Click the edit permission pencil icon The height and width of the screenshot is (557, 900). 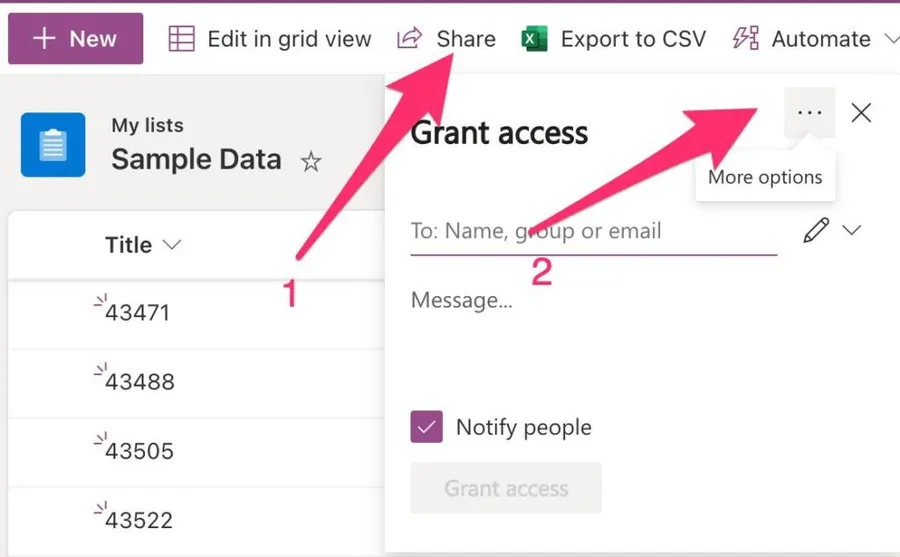[x=816, y=231]
